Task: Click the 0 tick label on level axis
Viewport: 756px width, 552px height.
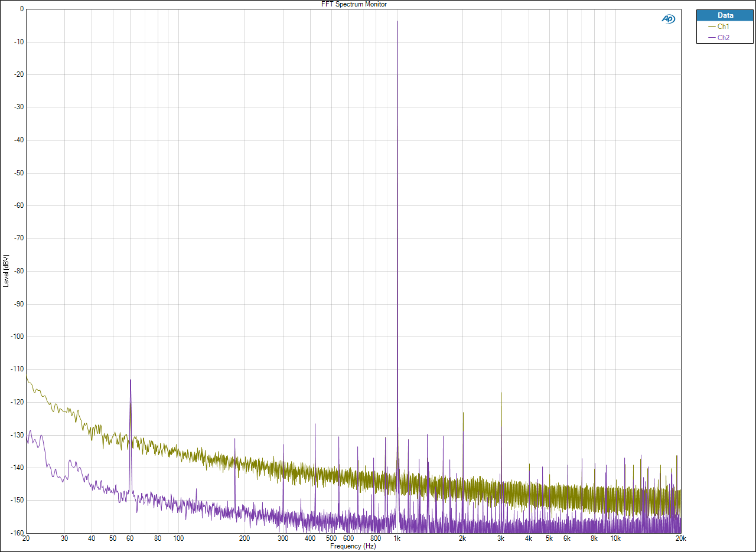Action: tap(22, 9)
